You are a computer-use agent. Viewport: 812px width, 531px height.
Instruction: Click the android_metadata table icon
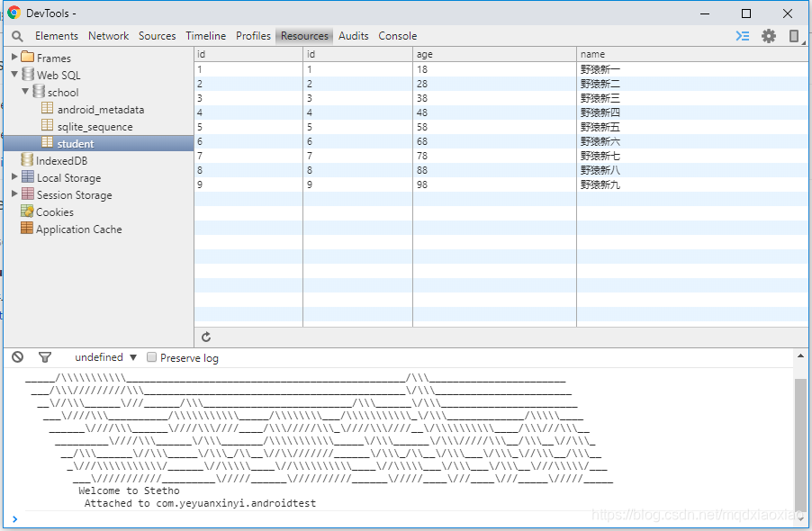click(47, 108)
